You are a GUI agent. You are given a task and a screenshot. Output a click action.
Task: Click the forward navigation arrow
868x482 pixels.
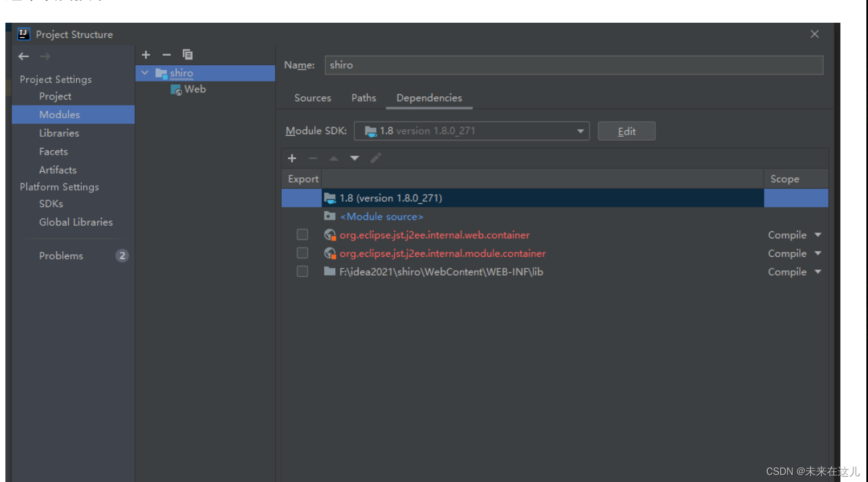click(x=45, y=56)
